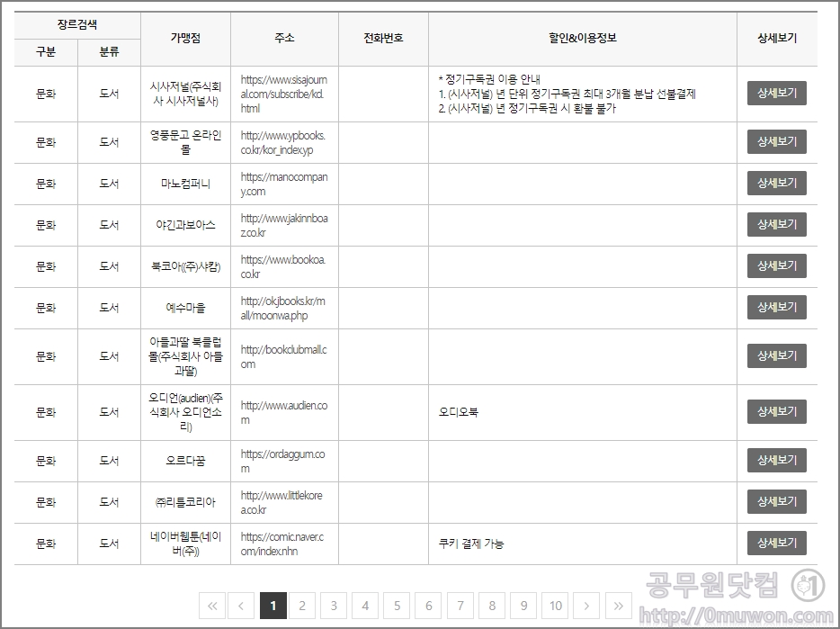This screenshot has width=840, height=629.
Task: Open pagination page 9
Action: point(524,606)
